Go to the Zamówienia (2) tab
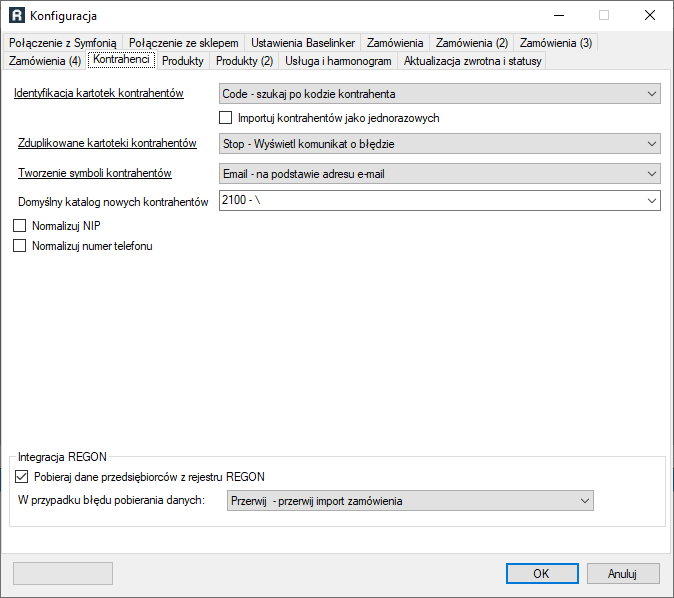Image resolution: width=674 pixels, height=598 pixels. [472, 43]
